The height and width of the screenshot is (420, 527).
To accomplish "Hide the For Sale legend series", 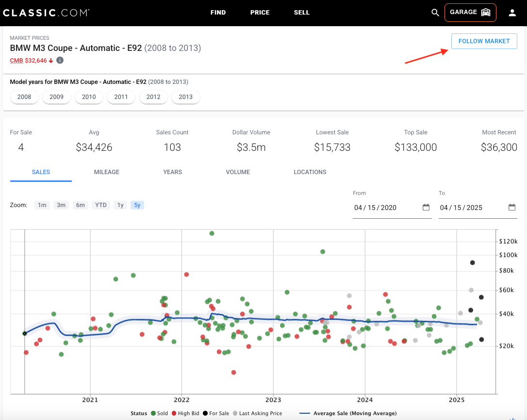I will click(x=216, y=413).
